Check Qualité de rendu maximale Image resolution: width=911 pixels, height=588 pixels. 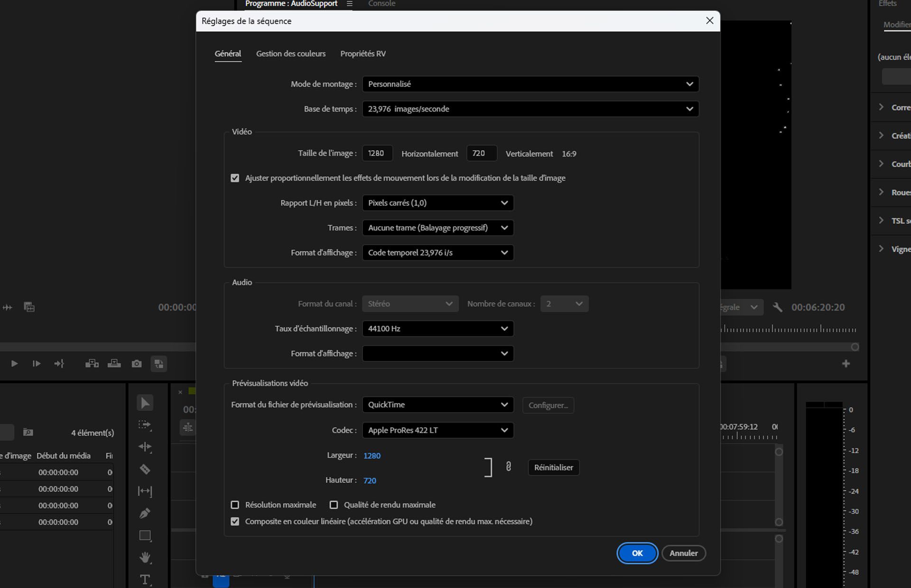click(x=334, y=505)
